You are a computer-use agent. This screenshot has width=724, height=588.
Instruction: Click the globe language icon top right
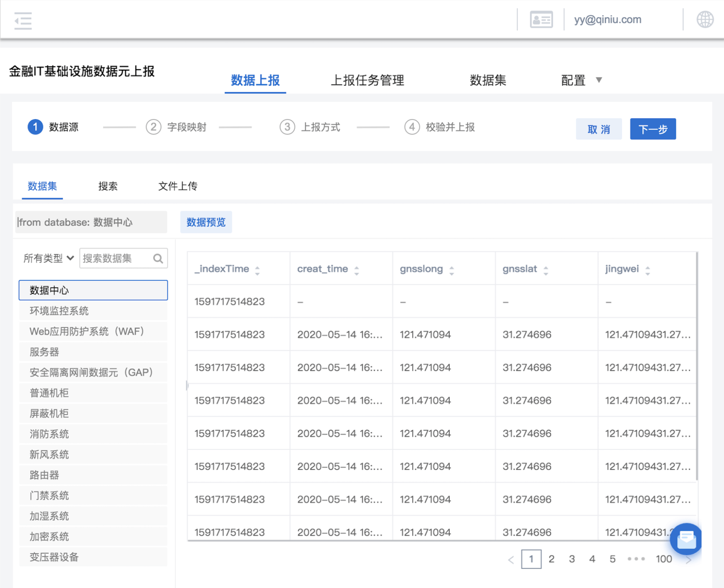706,19
